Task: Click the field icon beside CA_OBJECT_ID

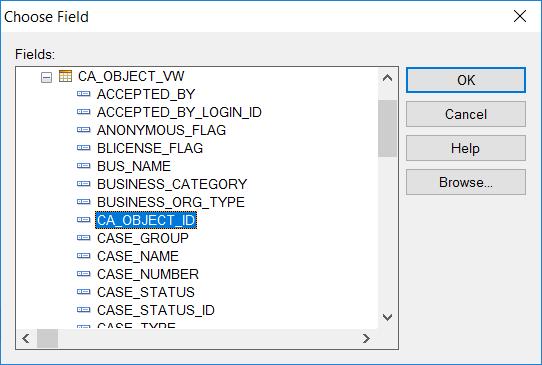Action: point(83,219)
